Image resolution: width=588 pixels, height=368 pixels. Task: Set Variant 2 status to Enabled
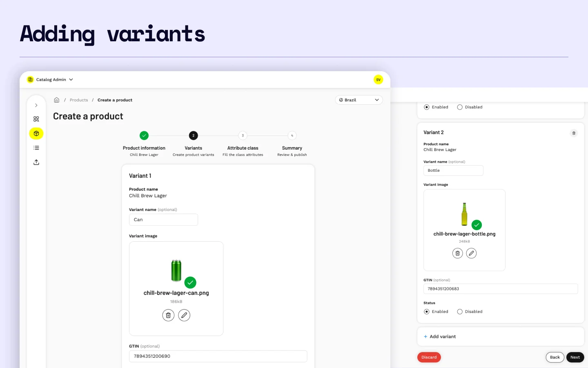coord(427,312)
